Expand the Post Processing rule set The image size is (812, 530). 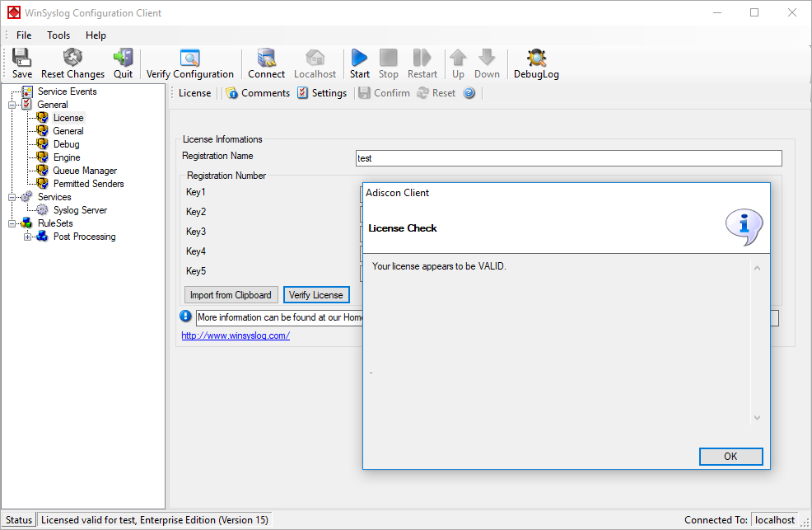[x=27, y=237]
